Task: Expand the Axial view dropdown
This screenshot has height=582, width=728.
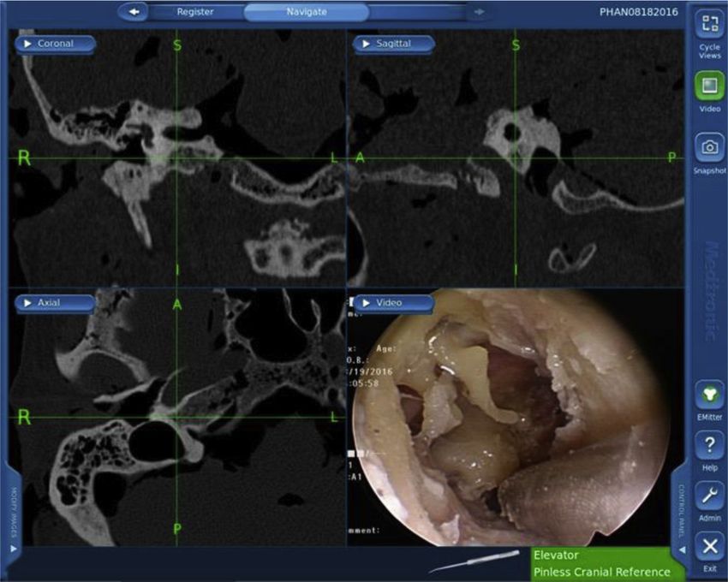Action: pos(55,303)
